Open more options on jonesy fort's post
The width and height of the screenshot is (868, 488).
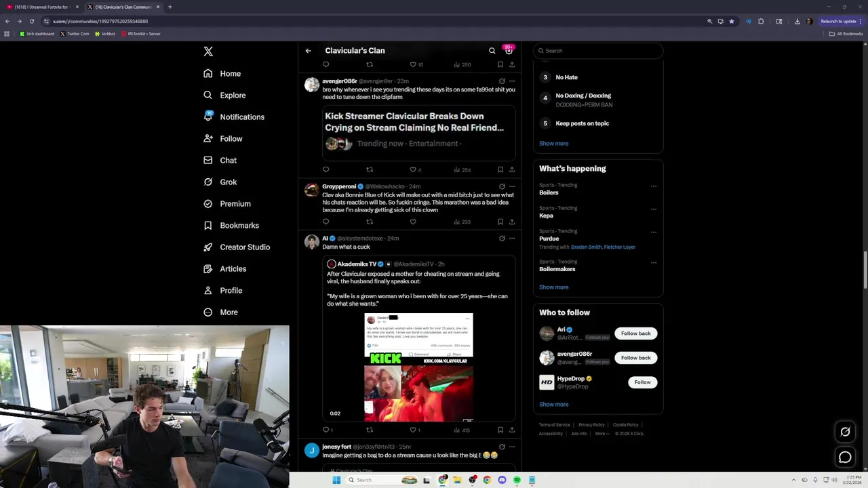tap(512, 447)
